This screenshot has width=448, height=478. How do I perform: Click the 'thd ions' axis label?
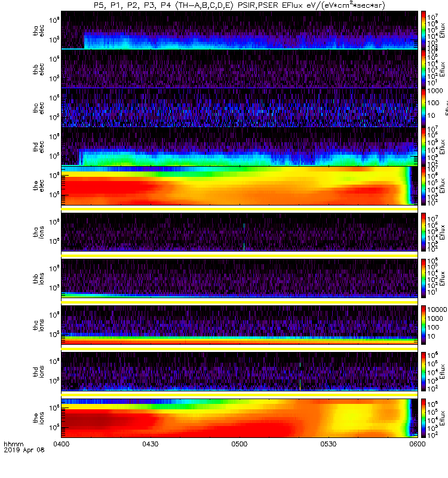[38, 372]
